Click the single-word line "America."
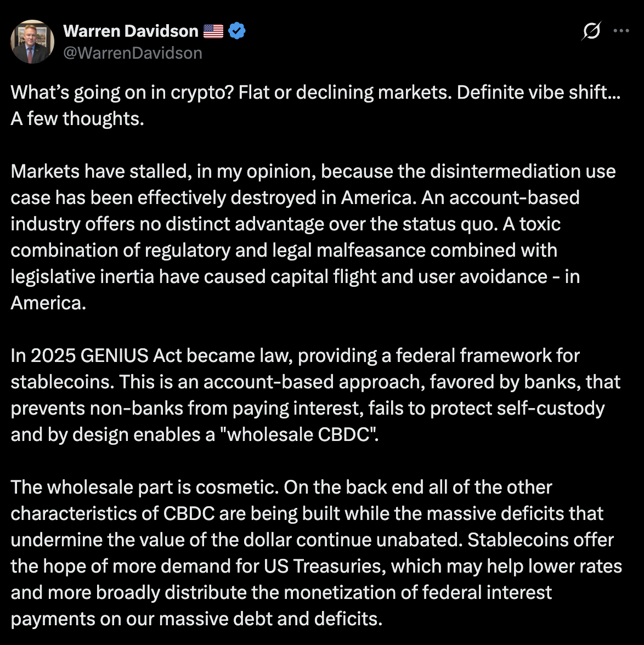Screen dimensions: 644x645 point(48,303)
